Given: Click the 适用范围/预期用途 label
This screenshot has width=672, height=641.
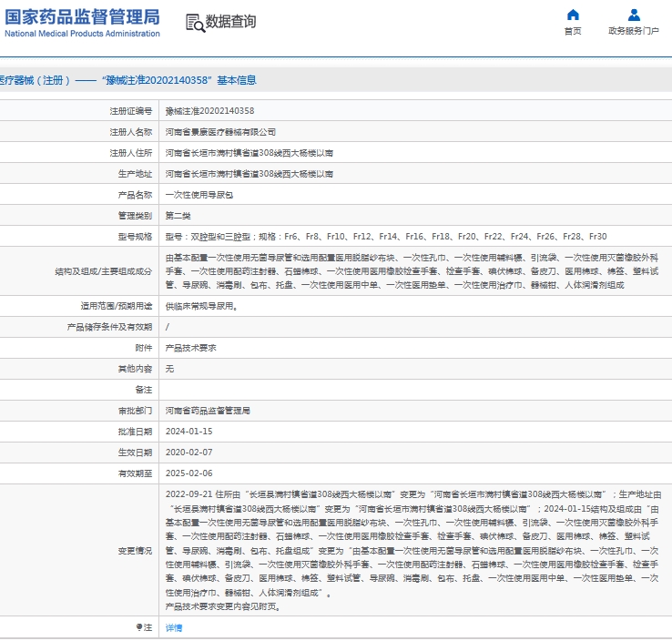Looking at the screenshot, I should click(x=117, y=306).
